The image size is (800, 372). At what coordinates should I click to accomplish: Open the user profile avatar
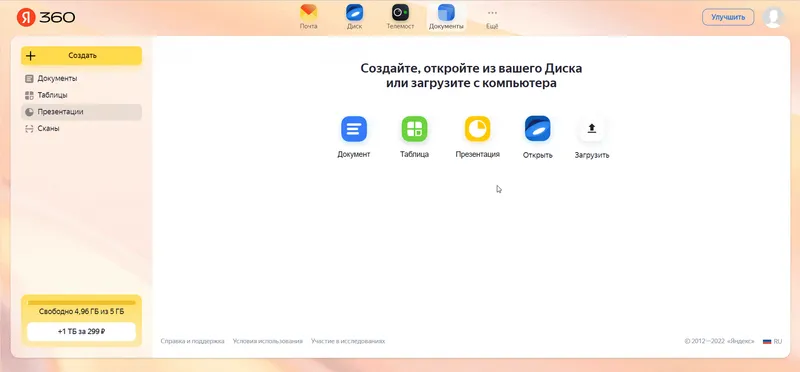click(x=773, y=17)
